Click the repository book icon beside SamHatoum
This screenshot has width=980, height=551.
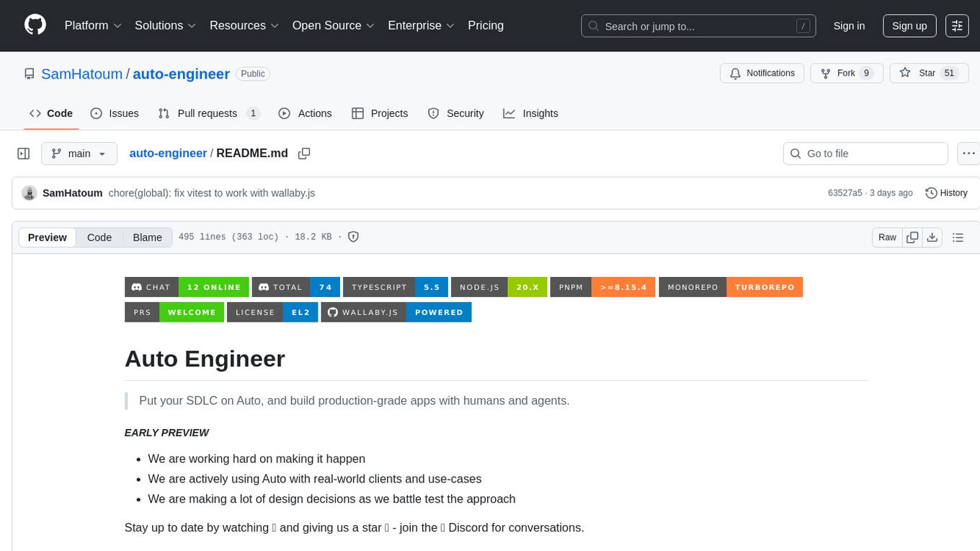point(30,74)
